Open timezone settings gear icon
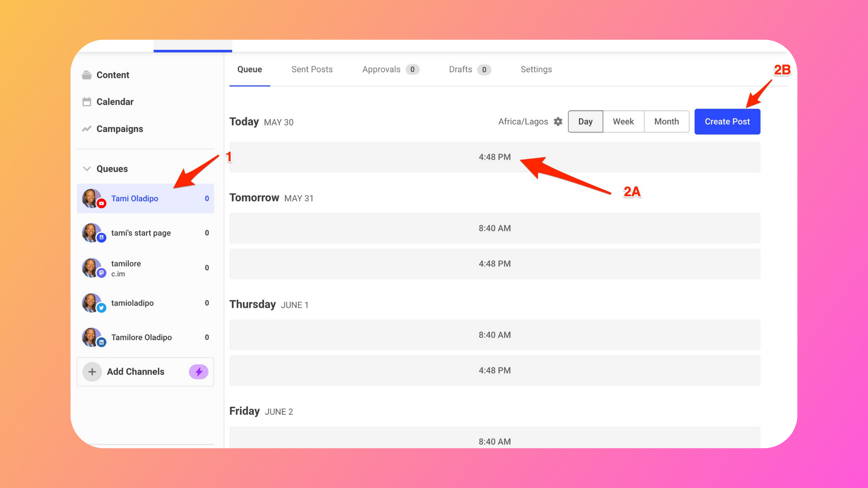 click(x=558, y=122)
